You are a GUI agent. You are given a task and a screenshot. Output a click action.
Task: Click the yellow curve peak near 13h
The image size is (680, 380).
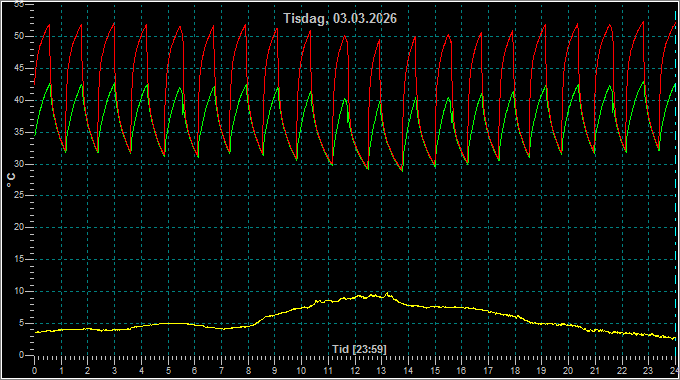pos(388,294)
